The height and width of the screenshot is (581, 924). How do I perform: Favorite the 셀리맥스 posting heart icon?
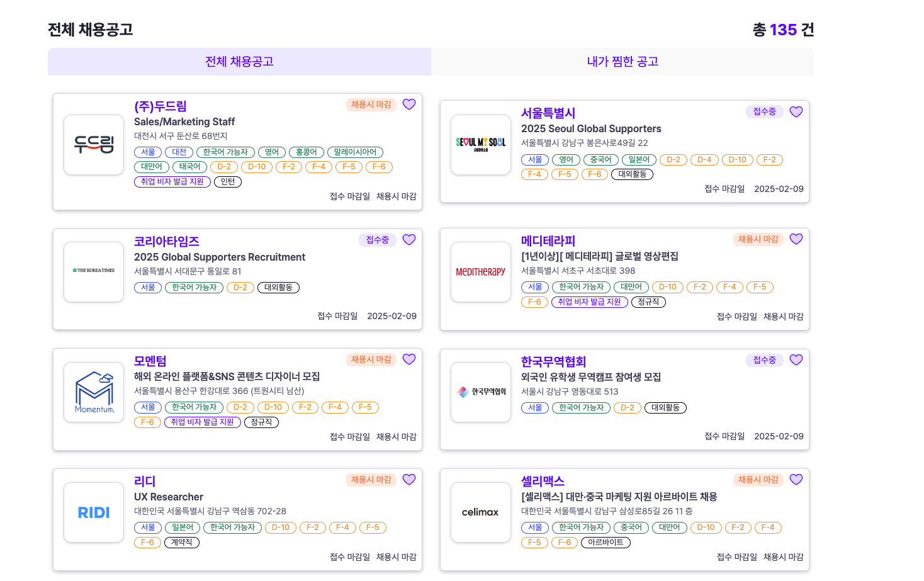(796, 480)
